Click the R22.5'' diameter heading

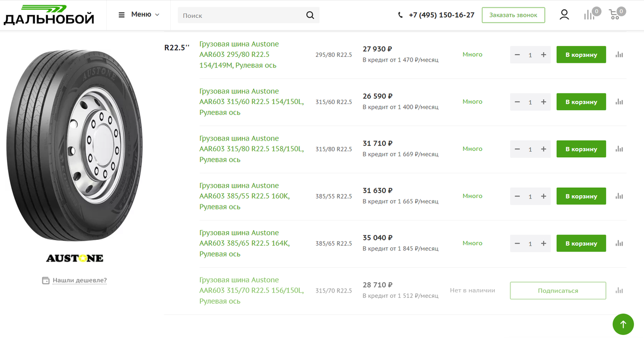tap(177, 47)
